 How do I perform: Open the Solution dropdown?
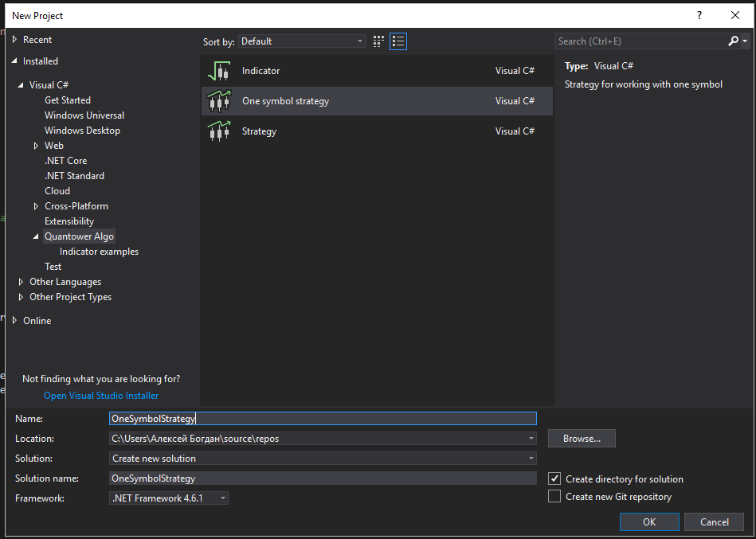tap(323, 459)
